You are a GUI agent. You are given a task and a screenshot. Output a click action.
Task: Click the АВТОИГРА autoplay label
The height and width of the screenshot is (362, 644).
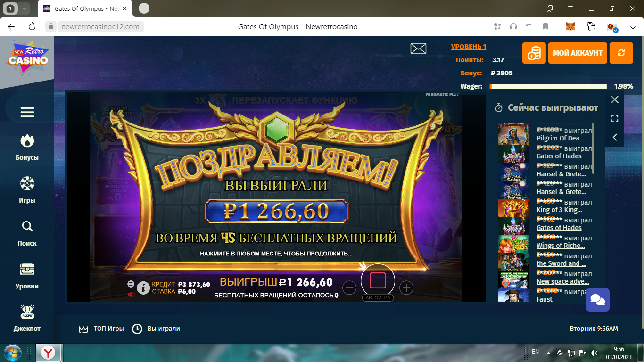click(x=378, y=298)
